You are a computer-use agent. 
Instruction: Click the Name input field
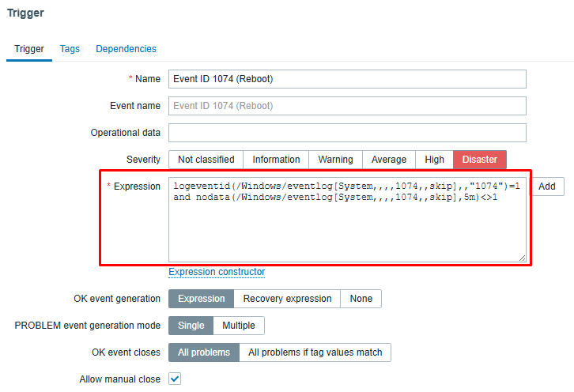click(x=347, y=79)
